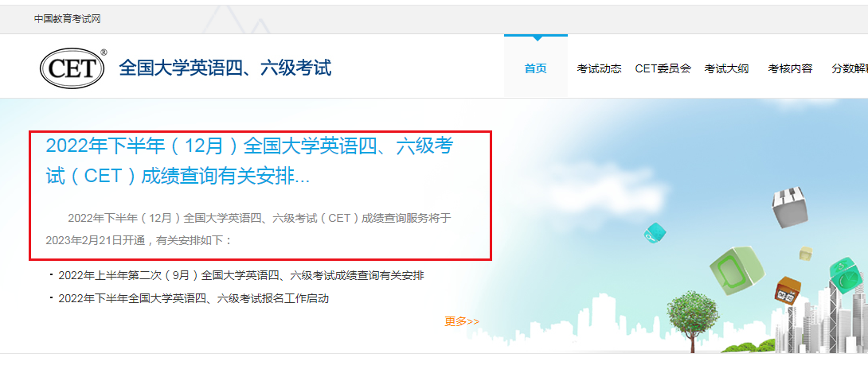Viewport: 868px width, 373px height.
Task: Open the 分数解释 navigation item
Action: point(850,68)
